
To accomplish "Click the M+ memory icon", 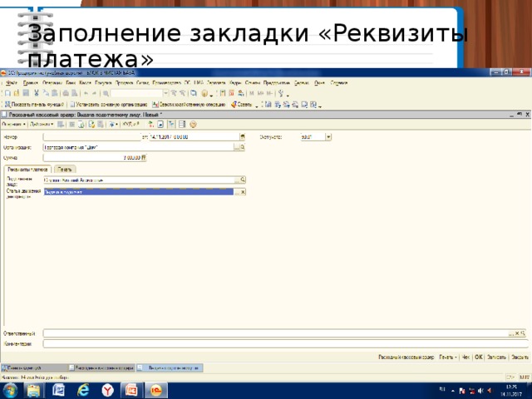I will pos(260,93).
